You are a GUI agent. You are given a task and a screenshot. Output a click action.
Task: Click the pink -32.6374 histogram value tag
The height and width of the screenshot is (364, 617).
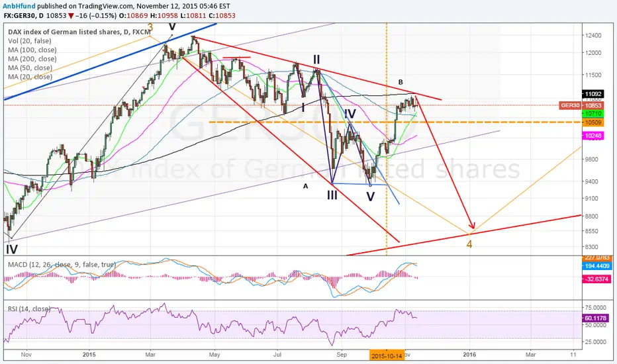tap(597, 279)
